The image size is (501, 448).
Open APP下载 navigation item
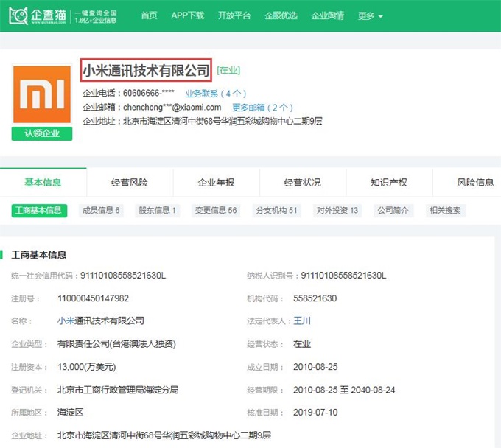[187, 15]
